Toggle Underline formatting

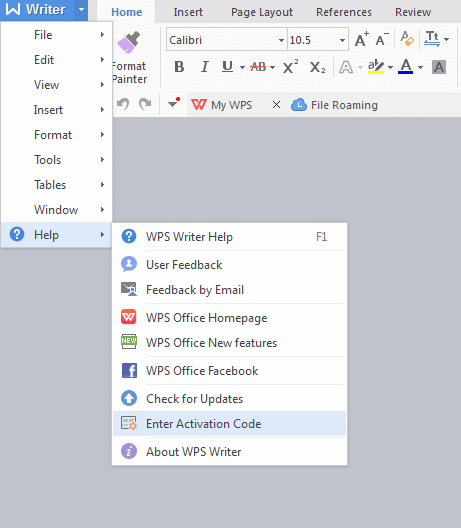[228, 67]
